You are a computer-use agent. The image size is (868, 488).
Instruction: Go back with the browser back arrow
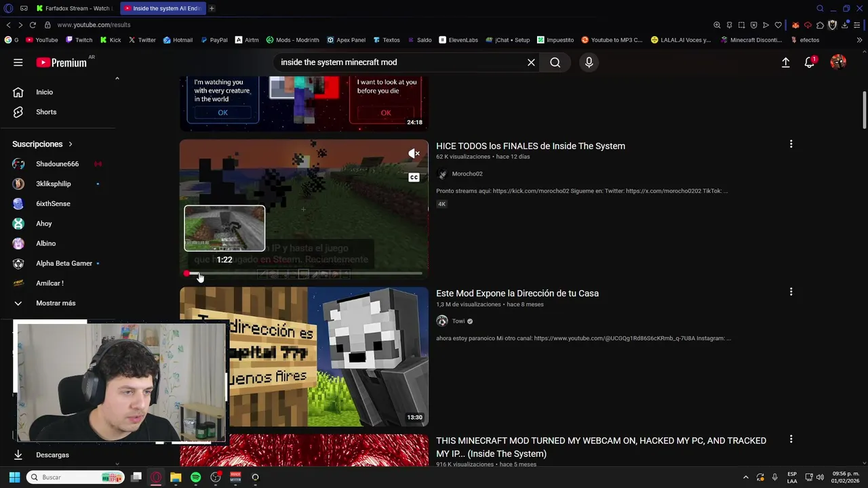coord(8,25)
